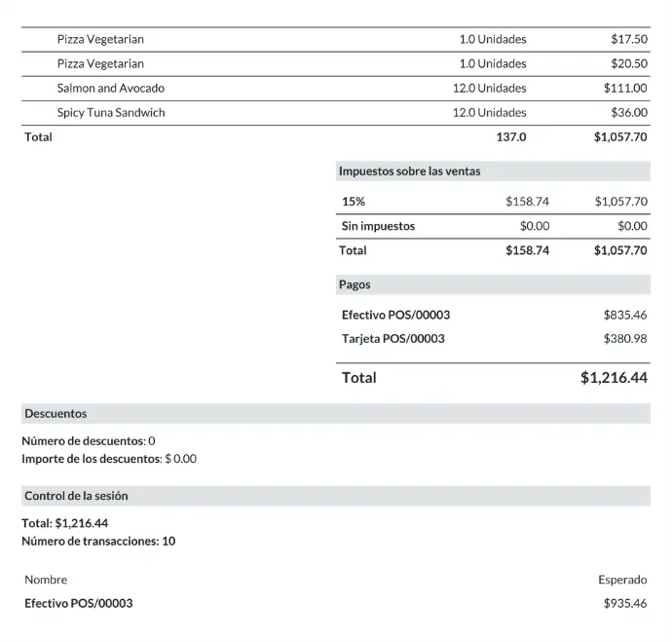This screenshot has width=672, height=642.
Task: Click the Pizza Vegetarian row priced $17.50
Action: pos(100,39)
